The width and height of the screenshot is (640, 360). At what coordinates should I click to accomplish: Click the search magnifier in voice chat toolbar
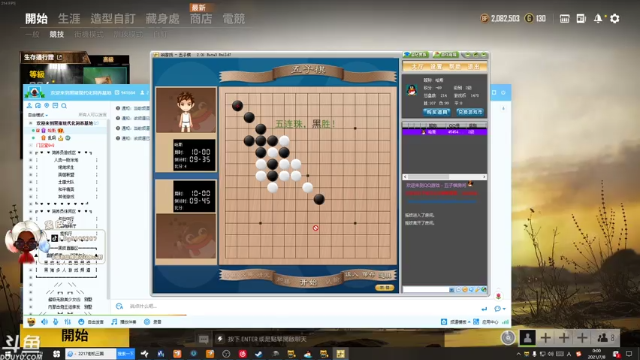(x=64, y=106)
